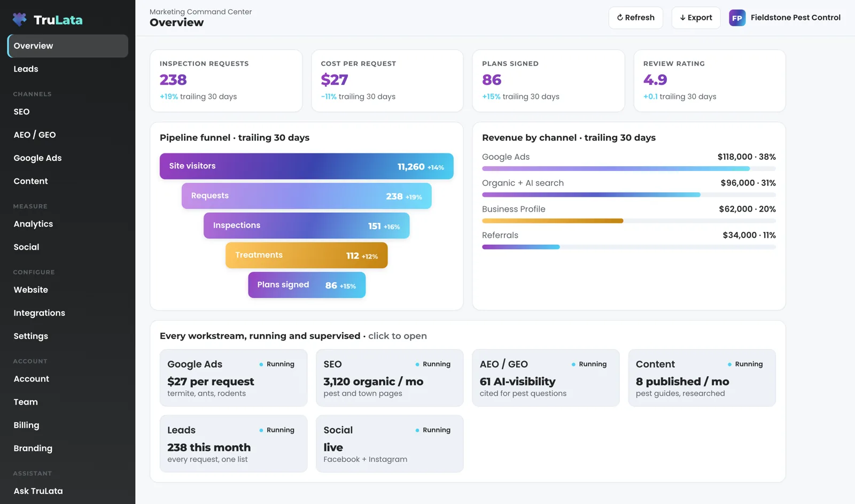The width and height of the screenshot is (855, 504).
Task: Click the Business Profile revenue progress bar
Action: pyautogui.click(x=629, y=221)
